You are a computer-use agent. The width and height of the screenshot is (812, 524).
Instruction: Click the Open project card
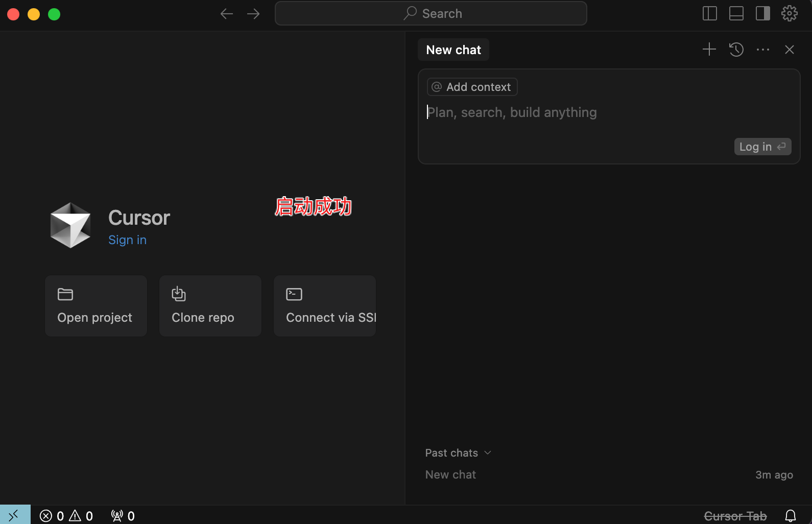point(96,306)
